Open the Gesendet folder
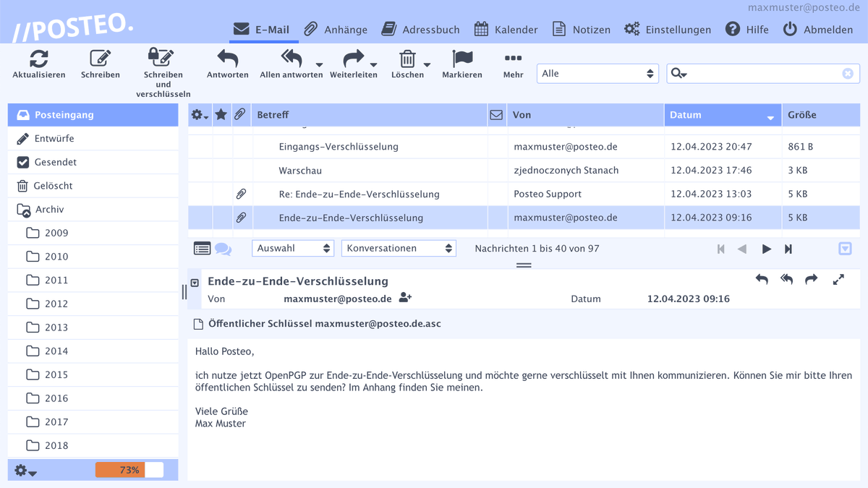 coord(93,162)
